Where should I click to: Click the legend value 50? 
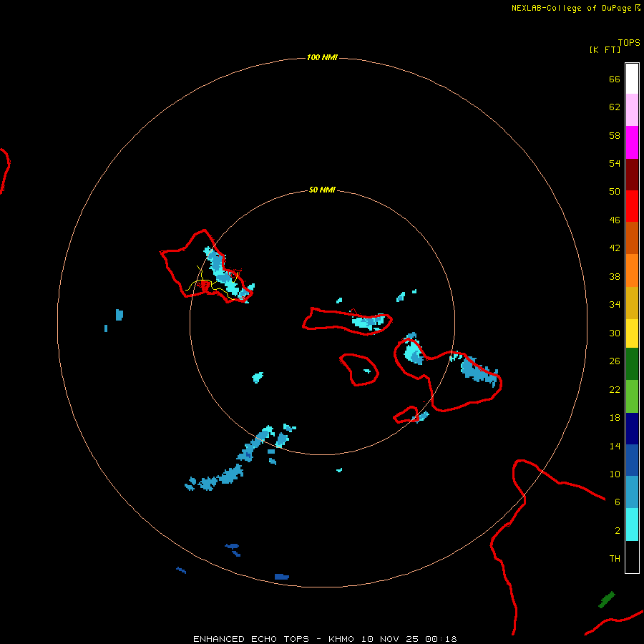click(x=615, y=192)
